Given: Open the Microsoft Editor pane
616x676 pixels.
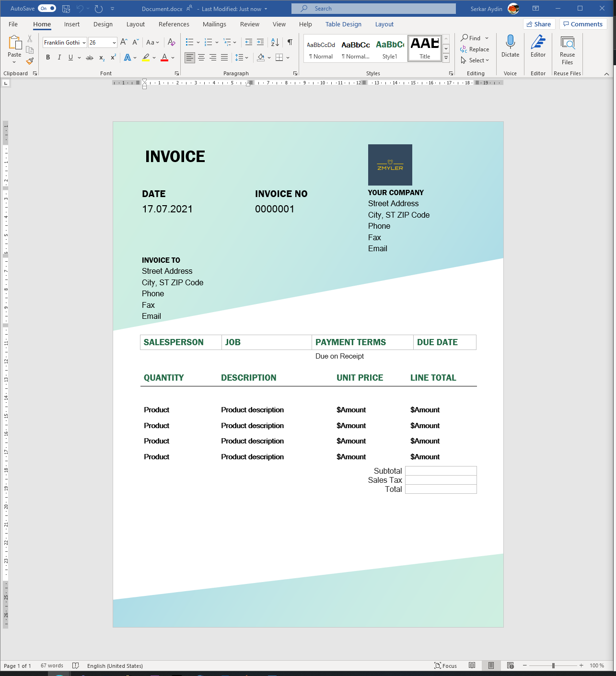Looking at the screenshot, I should [538, 48].
